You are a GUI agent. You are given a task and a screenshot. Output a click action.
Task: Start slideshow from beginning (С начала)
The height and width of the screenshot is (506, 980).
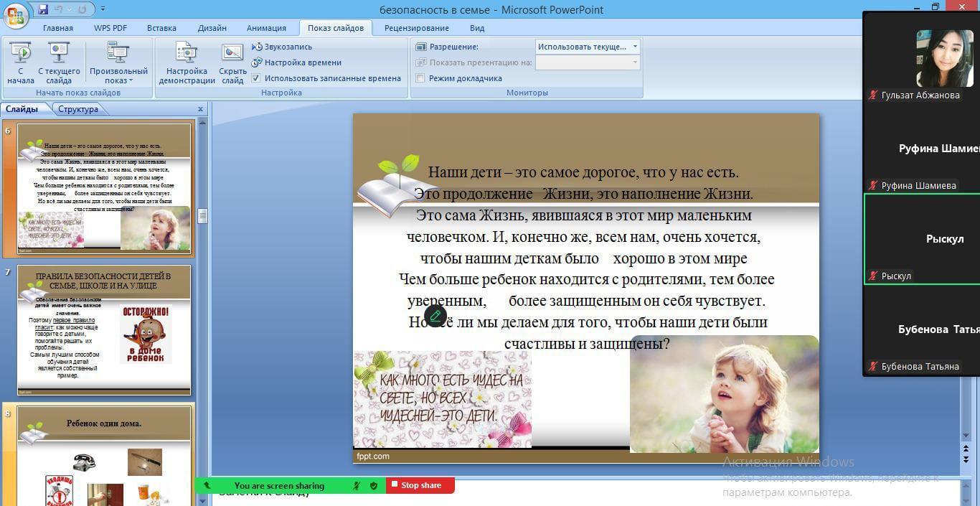[21, 63]
